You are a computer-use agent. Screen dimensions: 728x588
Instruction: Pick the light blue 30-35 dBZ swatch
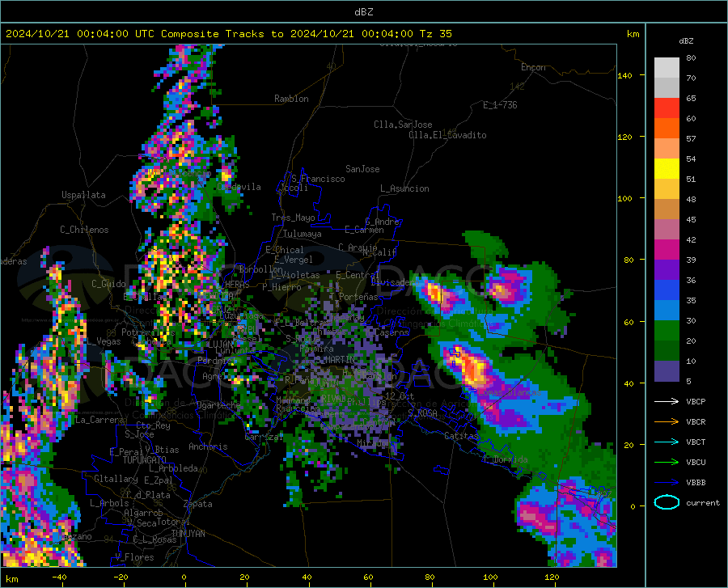click(x=667, y=311)
